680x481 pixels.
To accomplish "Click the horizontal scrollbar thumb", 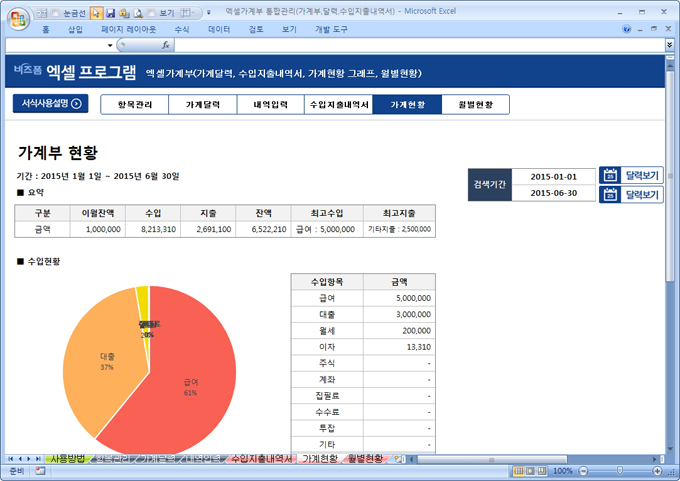I will pyautogui.click(x=492, y=459).
